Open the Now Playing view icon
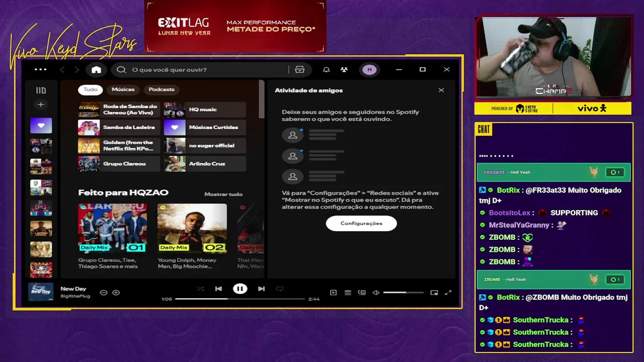The width and height of the screenshot is (644, 362). pos(333,292)
